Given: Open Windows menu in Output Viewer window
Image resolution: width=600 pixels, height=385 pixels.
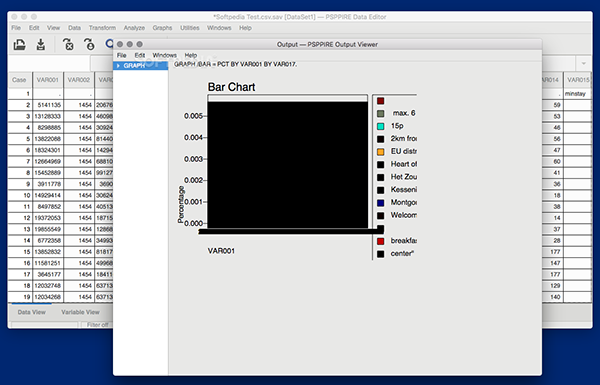Looking at the screenshot, I should coord(165,55).
